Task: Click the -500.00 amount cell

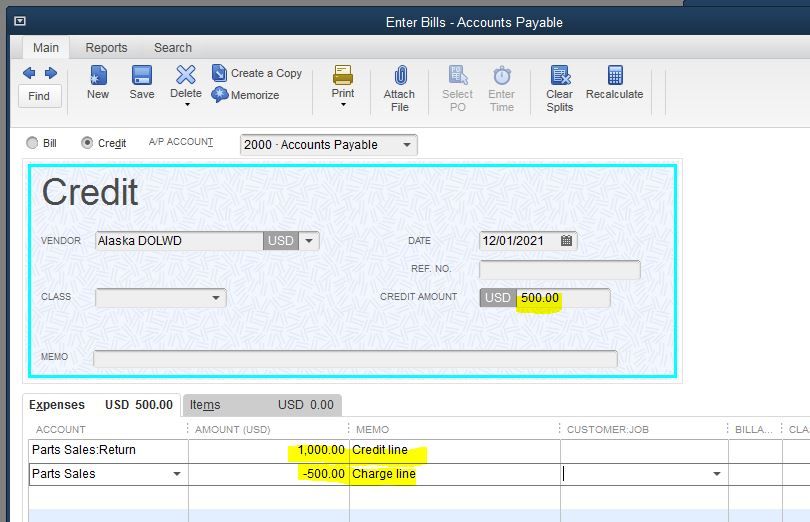Action: pyautogui.click(x=269, y=474)
